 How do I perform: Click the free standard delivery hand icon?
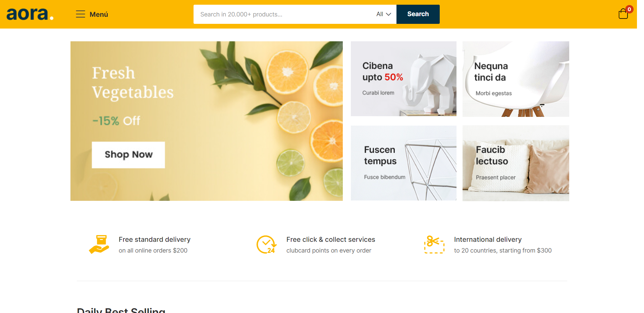[99, 244]
